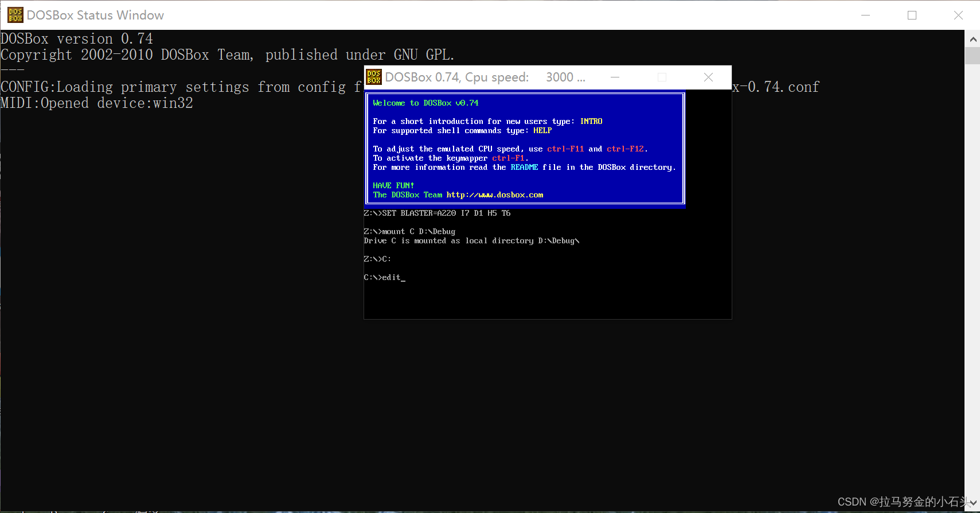This screenshot has width=980, height=513.
Task: Click the 'HAVE FUN!' text
Action: coord(393,186)
